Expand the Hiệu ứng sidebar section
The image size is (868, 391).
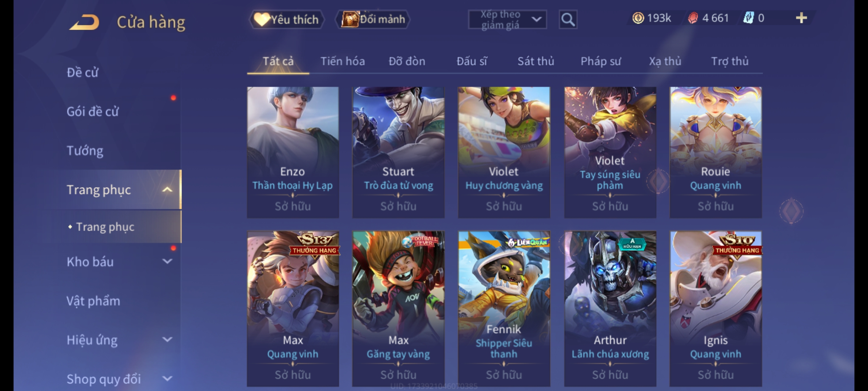click(x=167, y=340)
